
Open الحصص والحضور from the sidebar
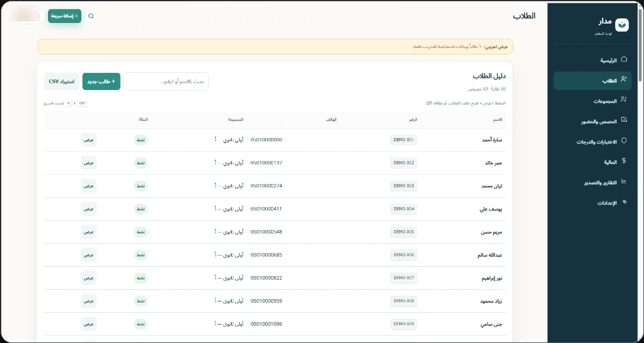pos(592,122)
